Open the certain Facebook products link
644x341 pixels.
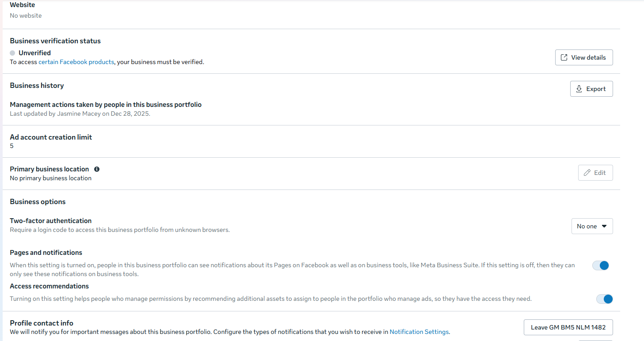click(76, 62)
